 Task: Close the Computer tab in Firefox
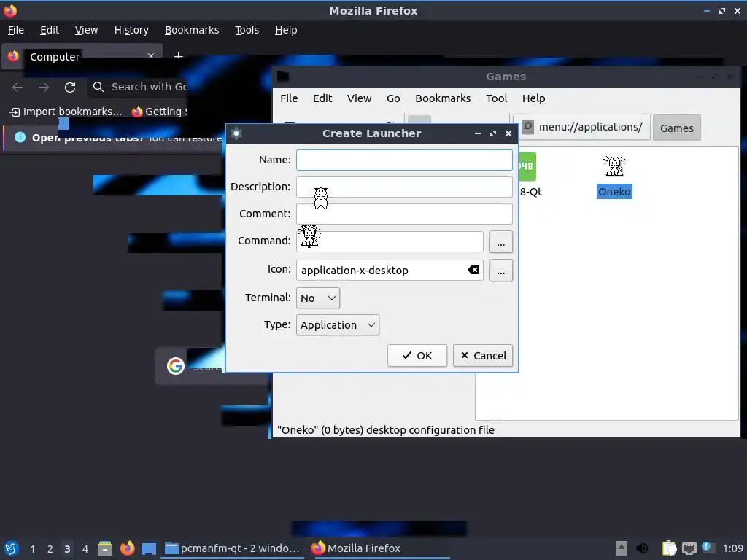[151, 56]
